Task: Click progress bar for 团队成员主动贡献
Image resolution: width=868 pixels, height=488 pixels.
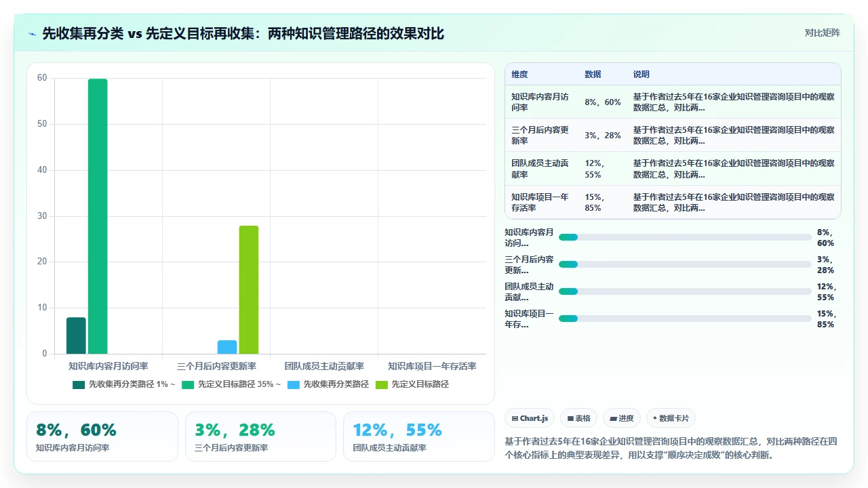Action: pyautogui.click(x=685, y=291)
